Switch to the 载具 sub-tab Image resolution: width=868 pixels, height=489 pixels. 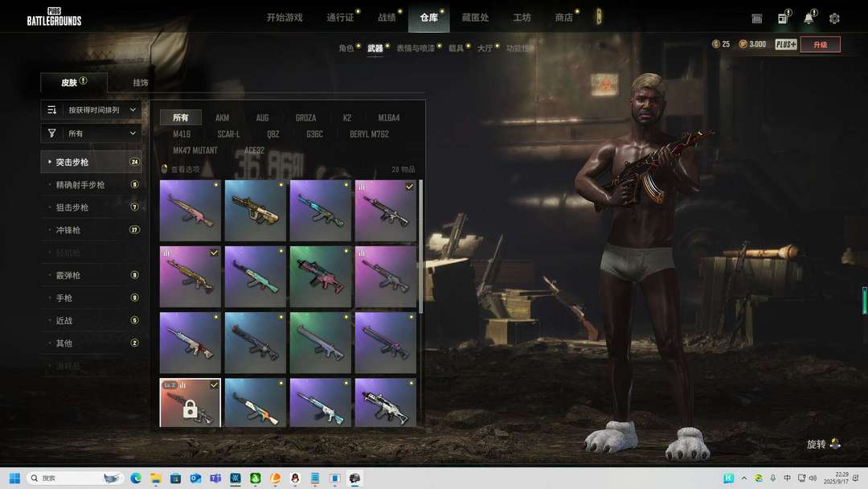[457, 48]
